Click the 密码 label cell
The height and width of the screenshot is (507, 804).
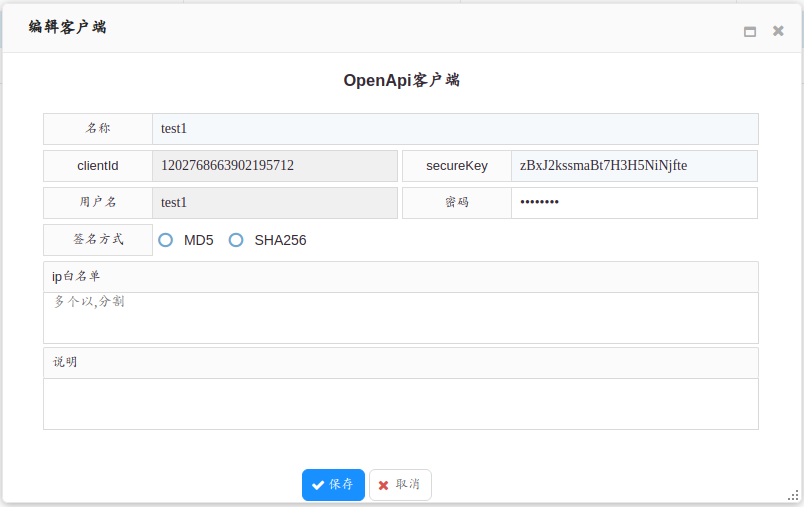(456, 203)
